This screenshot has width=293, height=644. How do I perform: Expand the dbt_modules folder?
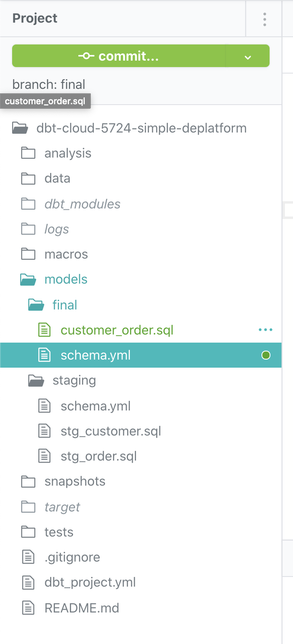tap(82, 204)
